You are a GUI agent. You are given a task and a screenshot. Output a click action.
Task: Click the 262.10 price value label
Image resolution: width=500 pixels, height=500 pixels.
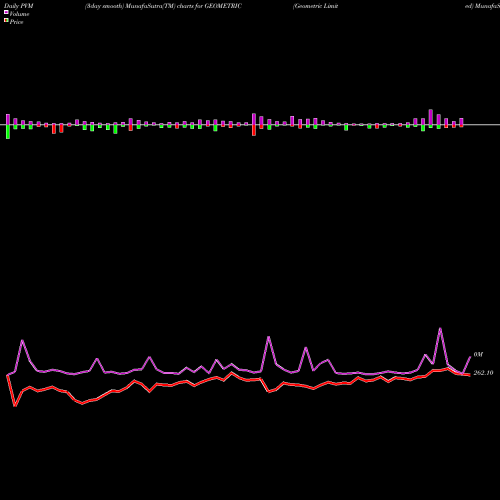pyautogui.click(x=483, y=373)
